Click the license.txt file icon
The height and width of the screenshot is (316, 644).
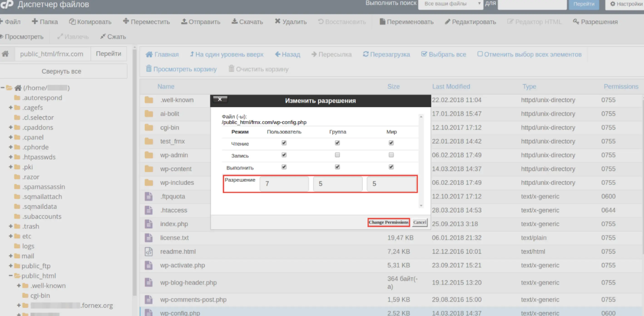tap(149, 237)
